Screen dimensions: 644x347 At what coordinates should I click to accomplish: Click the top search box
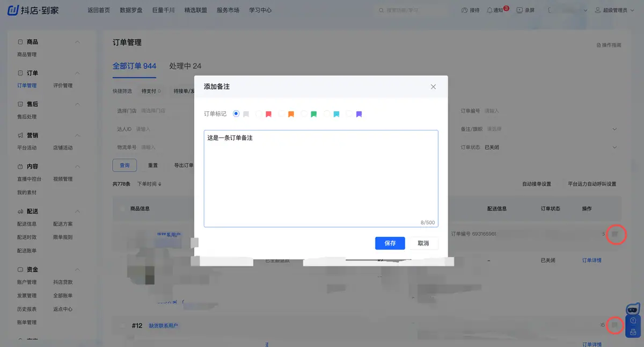pyautogui.click(x=413, y=10)
